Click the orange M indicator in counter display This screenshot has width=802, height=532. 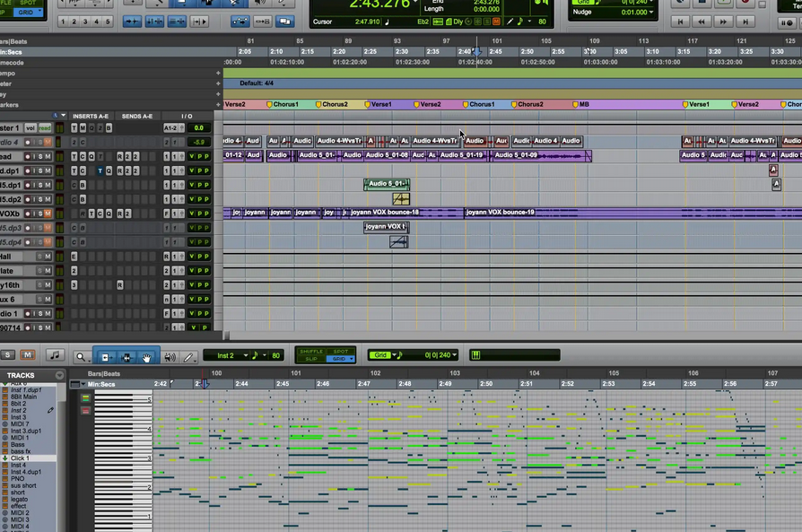click(496, 22)
